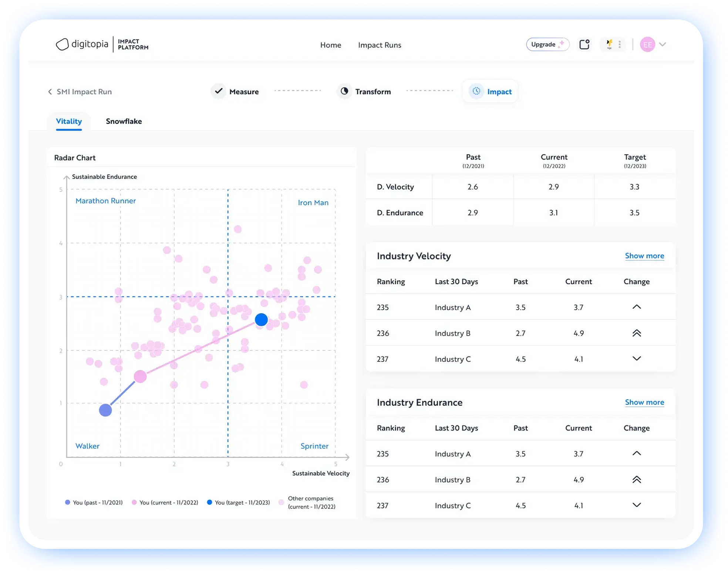Click the Current (12/2022) column header
The height and width of the screenshot is (574, 728).
click(x=554, y=161)
